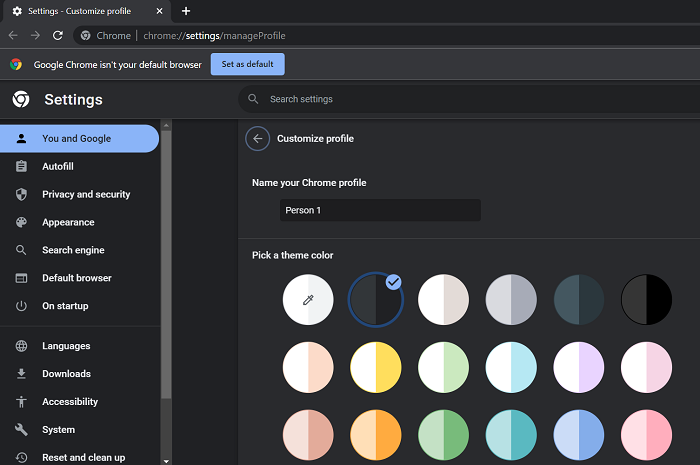Click the Languages globe icon
The image size is (700, 465).
click(21, 346)
